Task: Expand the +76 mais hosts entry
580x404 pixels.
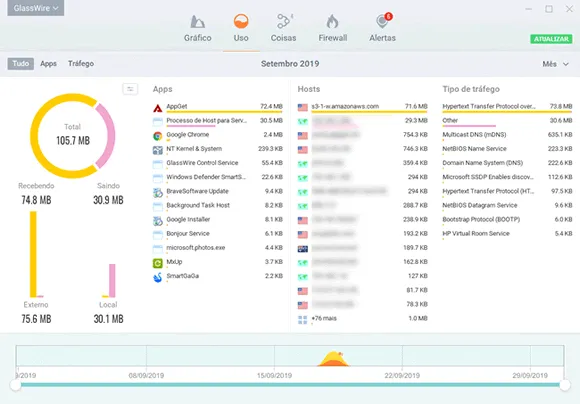Action: [362, 319]
